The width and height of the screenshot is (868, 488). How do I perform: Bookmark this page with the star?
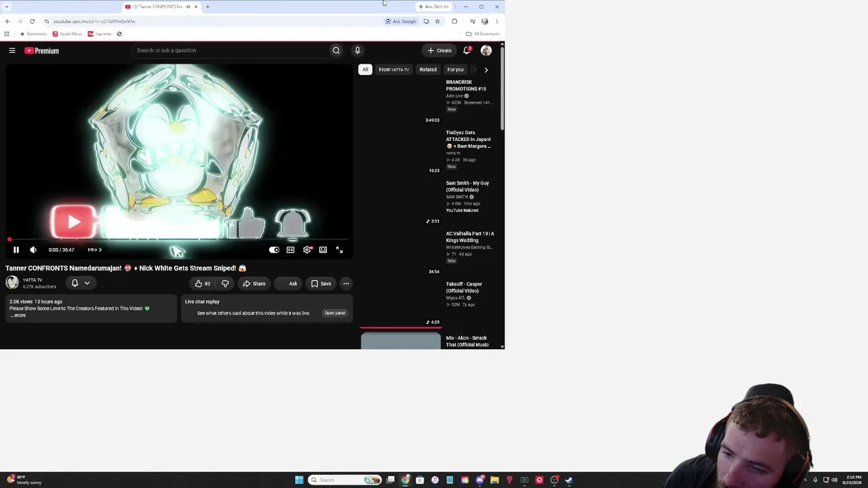point(437,21)
